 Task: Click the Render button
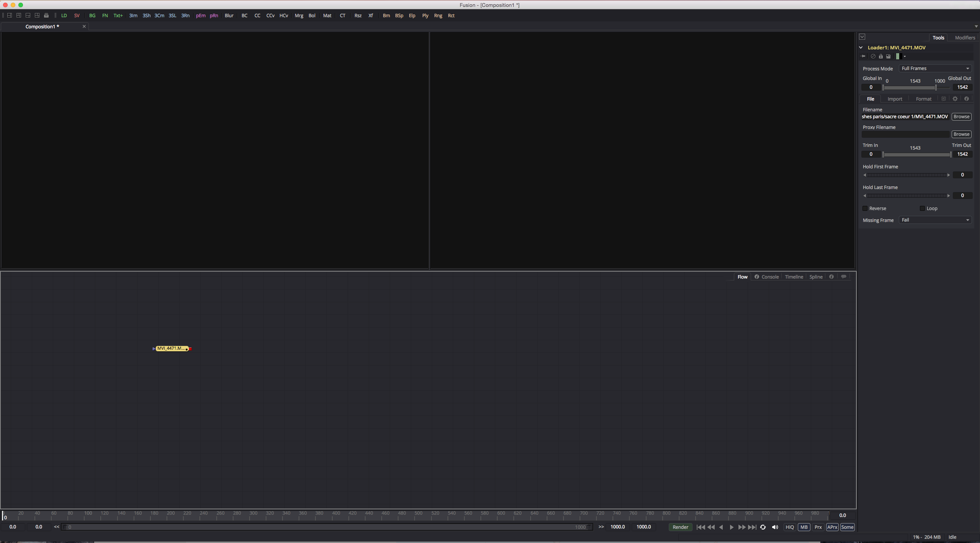pos(680,527)
